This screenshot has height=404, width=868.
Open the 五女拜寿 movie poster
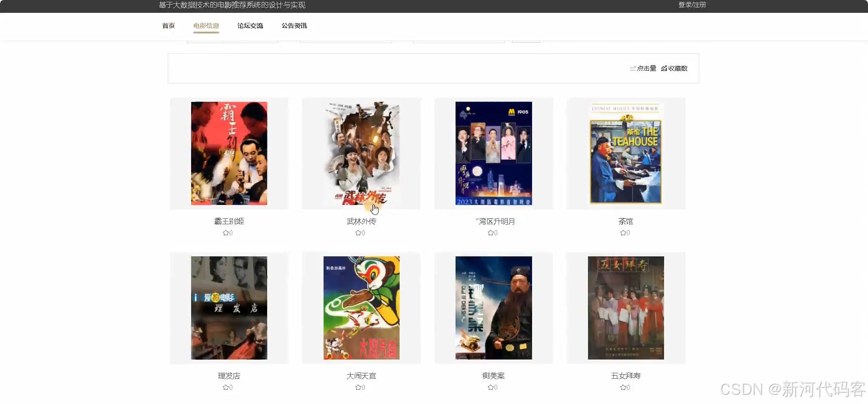[626, 308]
